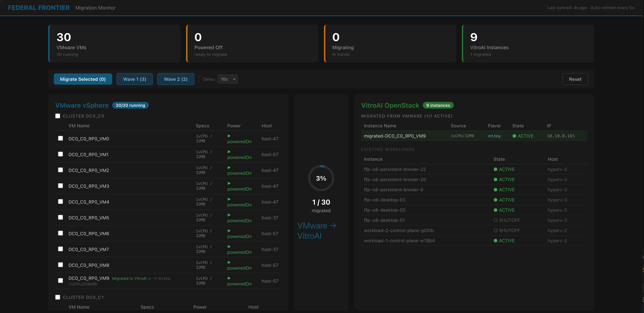
Task: Click hyperv-2 host for workload-2-control-plane-gt2hb
Action: pos(557,231)
